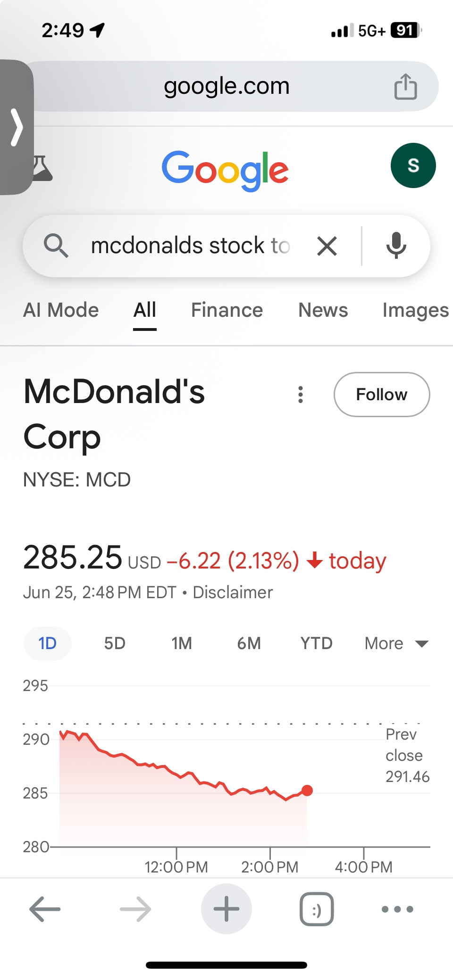The width and height of the screenshot is (453, 980).
Task: Start voice search with microphone icon
Action: point(396,246)
